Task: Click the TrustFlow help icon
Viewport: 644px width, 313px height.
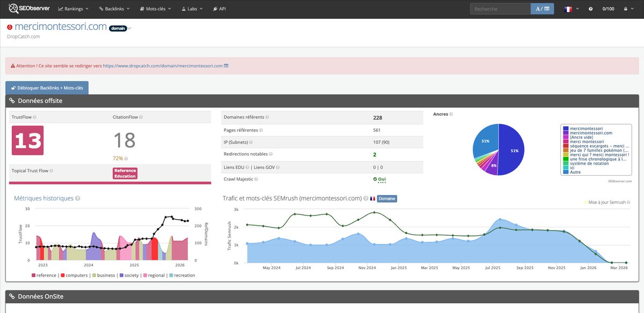Action: coord(34,117)
